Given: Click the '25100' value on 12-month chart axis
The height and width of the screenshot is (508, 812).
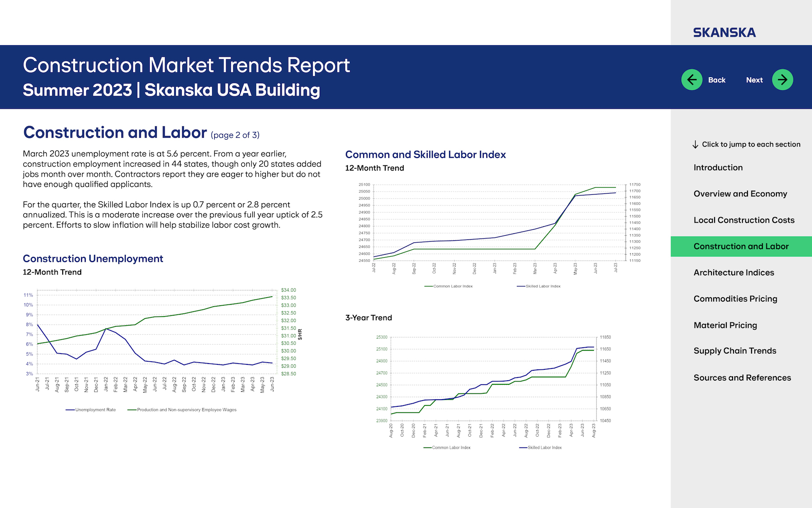Looking at the screenshot, I should pos(364,185).
